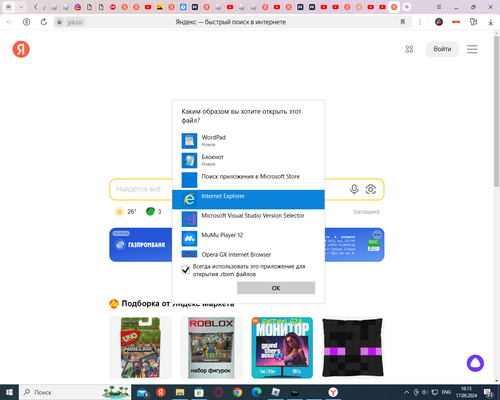Bookmark the page with bookmark icon
This screenshot has height=400, width=500.
pyautogui.click(x=403, y=22)
